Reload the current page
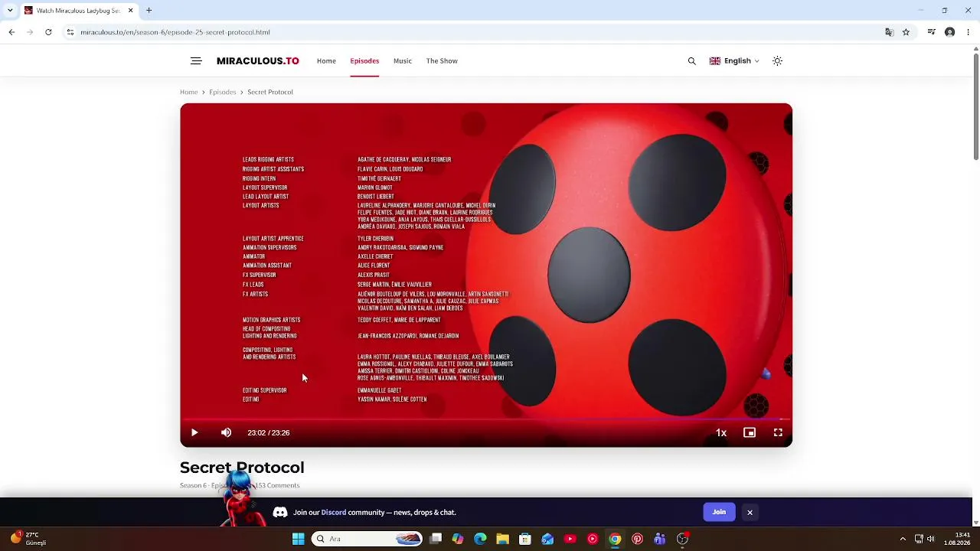Screen dimensions: 980x551 coord(48,32)
